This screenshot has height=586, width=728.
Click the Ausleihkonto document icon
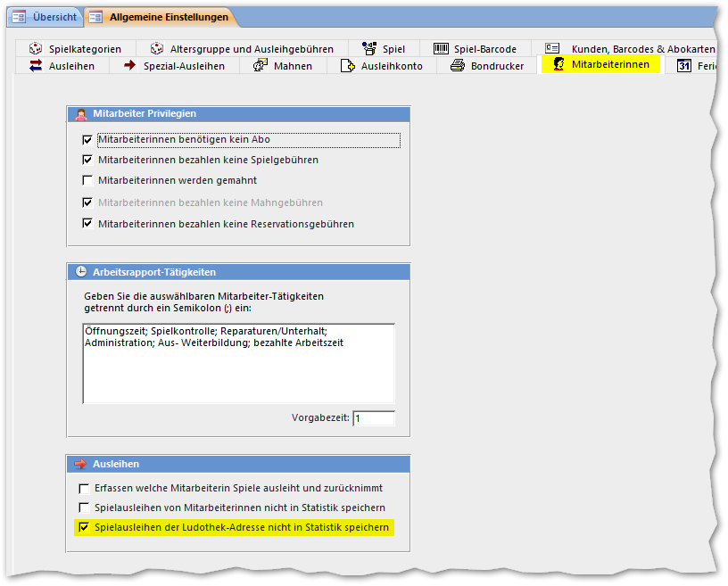click(348, 65)
